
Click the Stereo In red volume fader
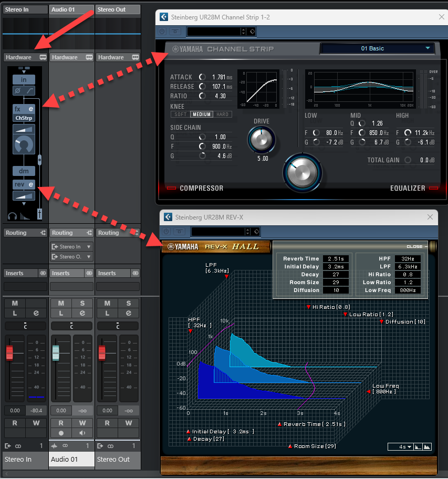tap(9, 353)
